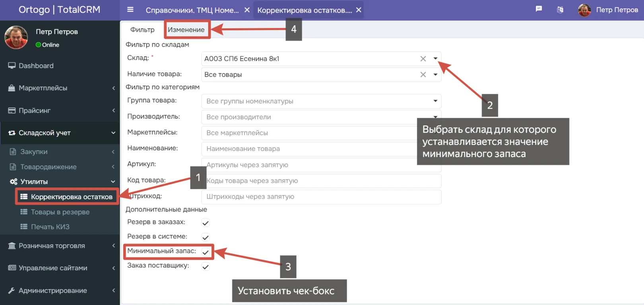Click the Маркетплейсы bag icon
644x305 pixels.
click(x=12, y=88)
